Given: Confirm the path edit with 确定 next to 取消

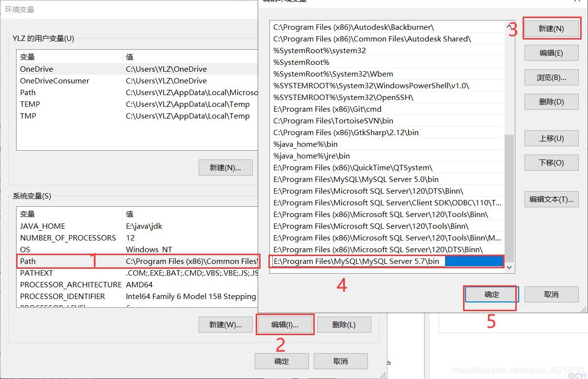Looking at the screenshot, I should pyautogui.click(x=492, y=295).
